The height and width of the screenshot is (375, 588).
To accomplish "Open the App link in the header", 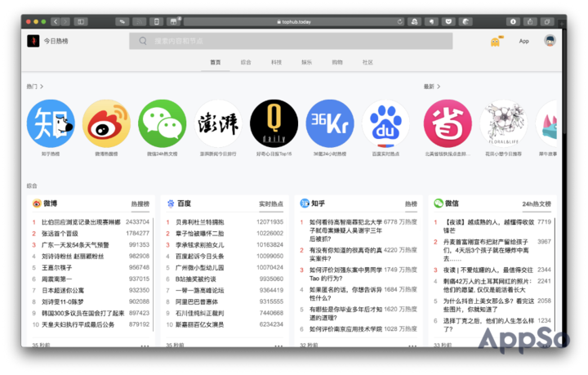I will [x=523, y=41].
